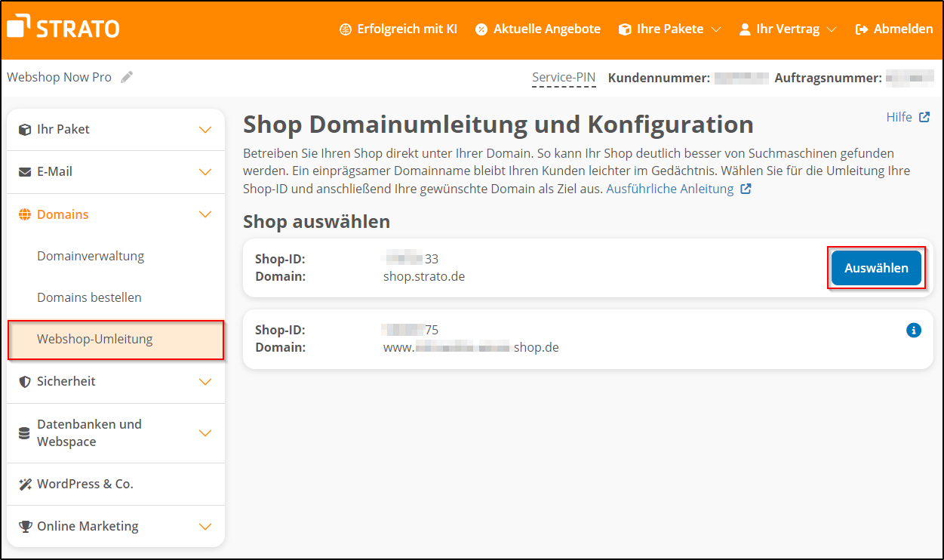Open the Domains bestellen menu item
The height and width of the screenshot is (560, 944).
pyautogui.click(x=91, y=297)
